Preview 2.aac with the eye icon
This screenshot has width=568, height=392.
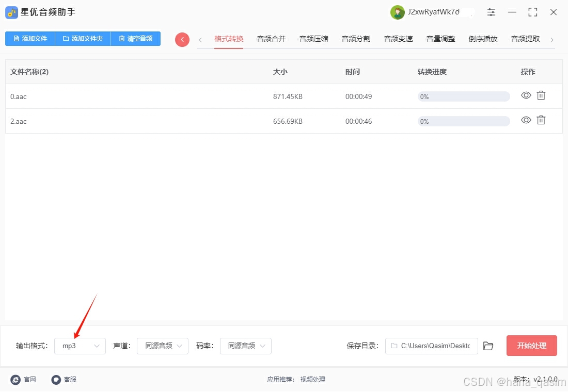point(526,120)
